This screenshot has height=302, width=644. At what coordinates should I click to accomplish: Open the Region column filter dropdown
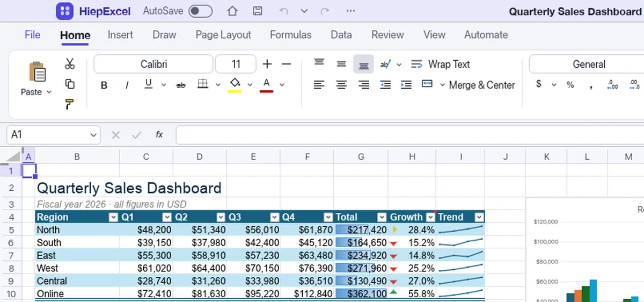(113, 217)
